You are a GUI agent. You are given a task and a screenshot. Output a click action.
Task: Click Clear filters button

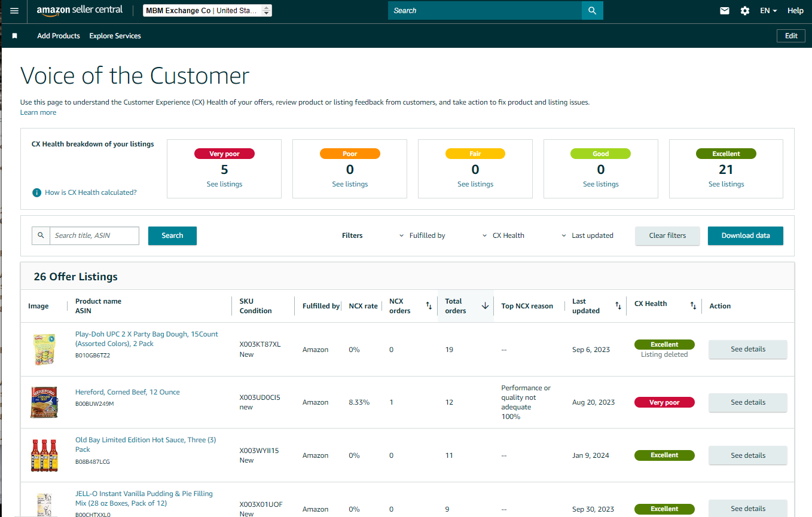point(668,235)
